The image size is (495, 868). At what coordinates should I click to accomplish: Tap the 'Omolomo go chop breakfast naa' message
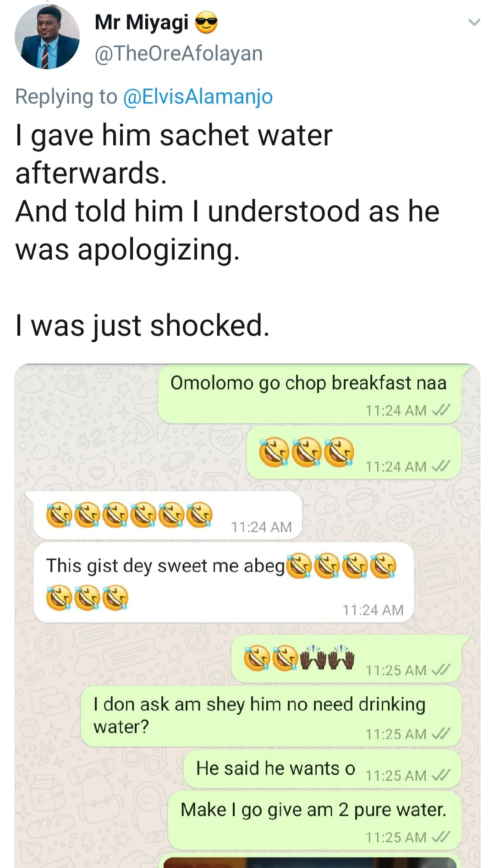point(310,394)
